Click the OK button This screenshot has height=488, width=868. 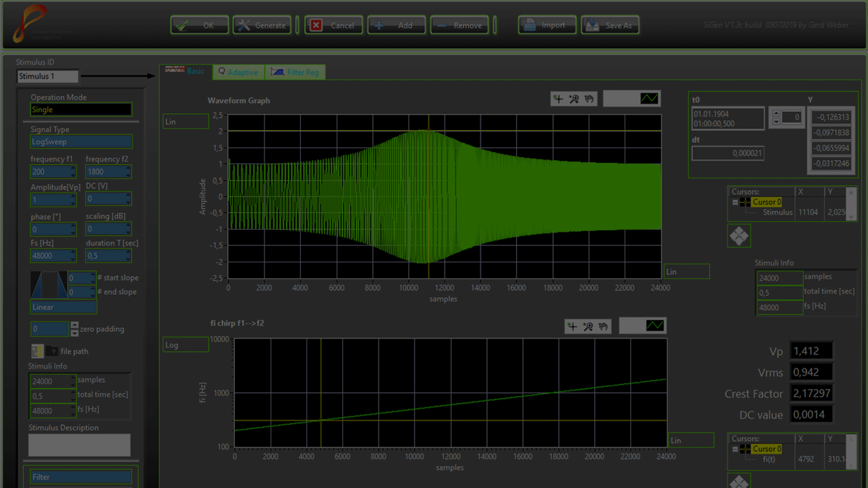[x=200, y=25]
